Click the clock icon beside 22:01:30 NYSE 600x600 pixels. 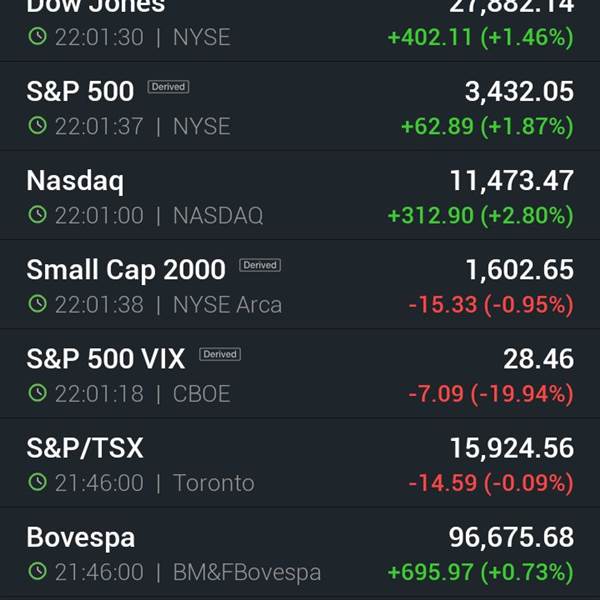[x=38, y=37]
